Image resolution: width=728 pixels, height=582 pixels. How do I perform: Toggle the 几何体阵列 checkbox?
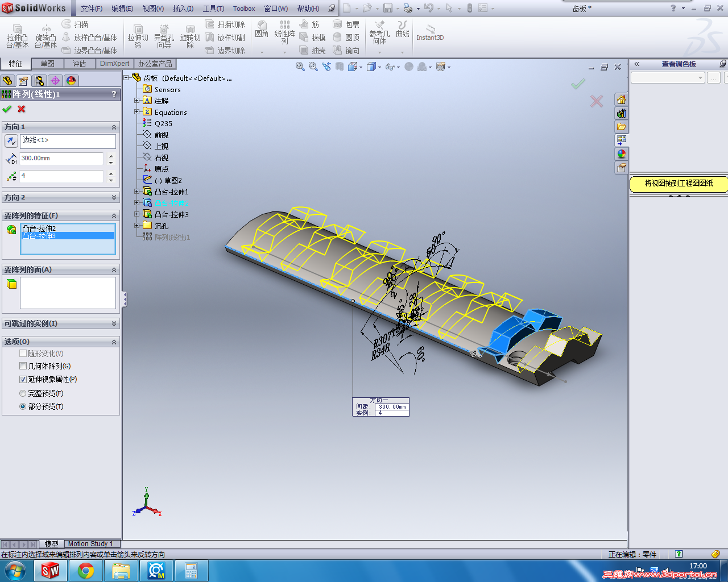(23, 366)
